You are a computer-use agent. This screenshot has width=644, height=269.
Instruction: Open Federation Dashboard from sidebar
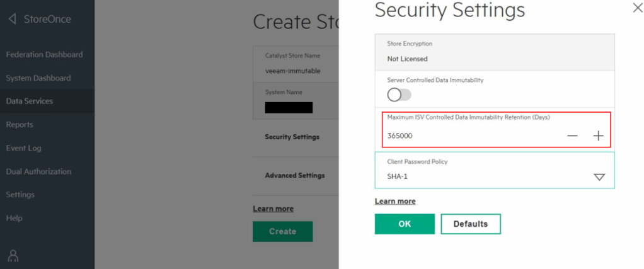pos(44,55)
